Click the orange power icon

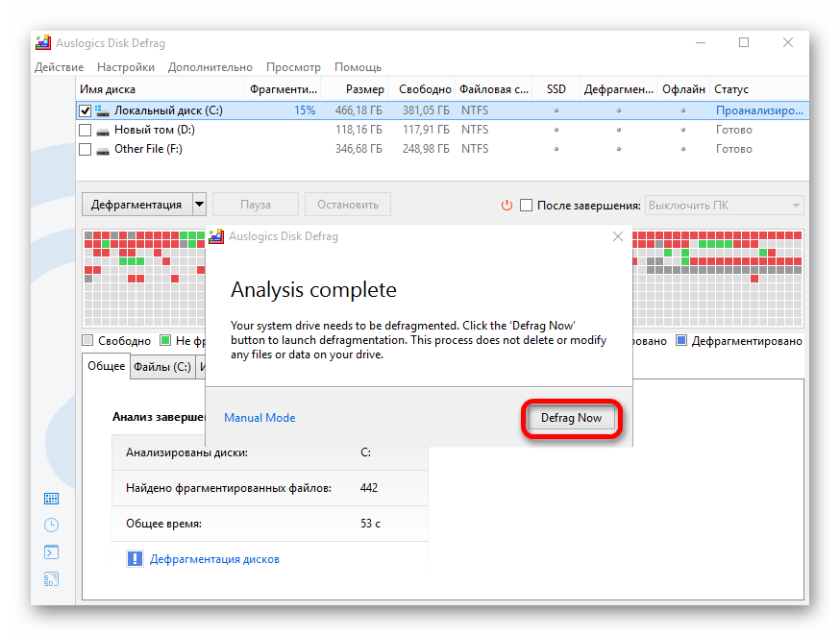[x=507, y=205]
